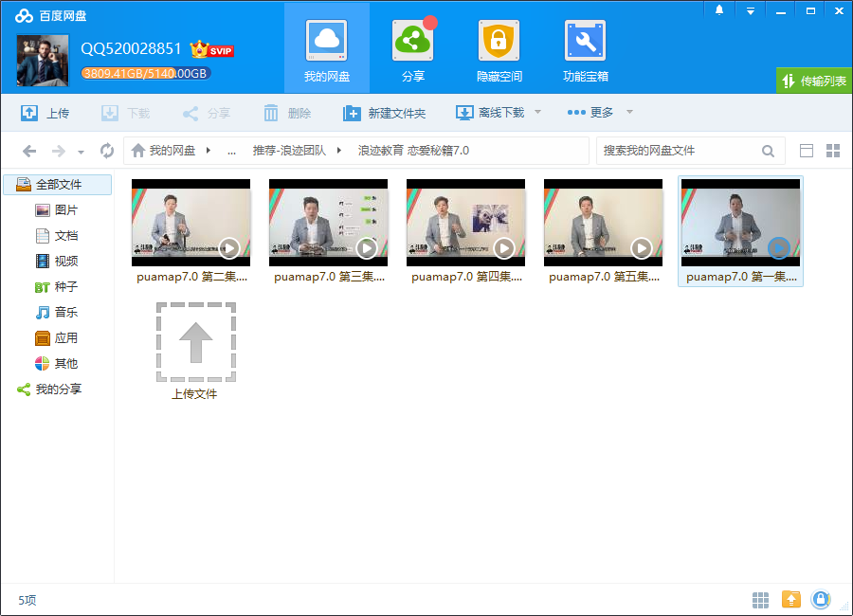Select the puamap7.0 第四集 video thumbnail
Screen dimensions: 853x616
(465, 223)
